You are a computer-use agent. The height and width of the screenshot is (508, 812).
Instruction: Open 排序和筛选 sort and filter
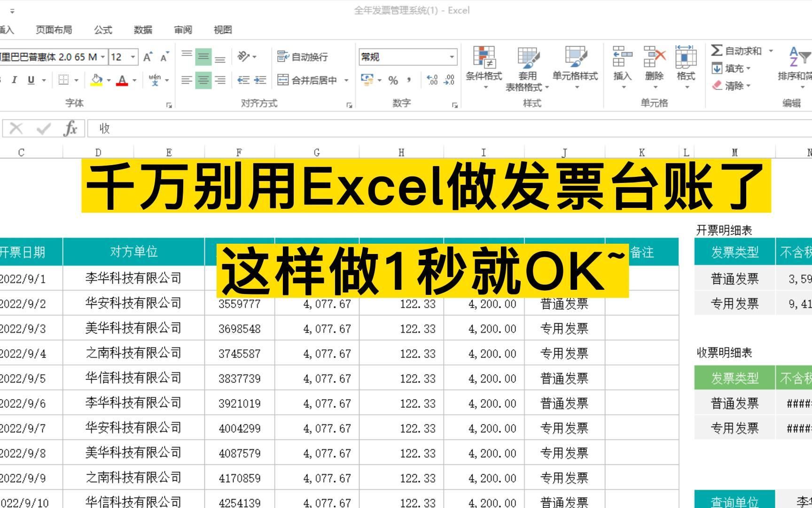[x=795, y=68]
